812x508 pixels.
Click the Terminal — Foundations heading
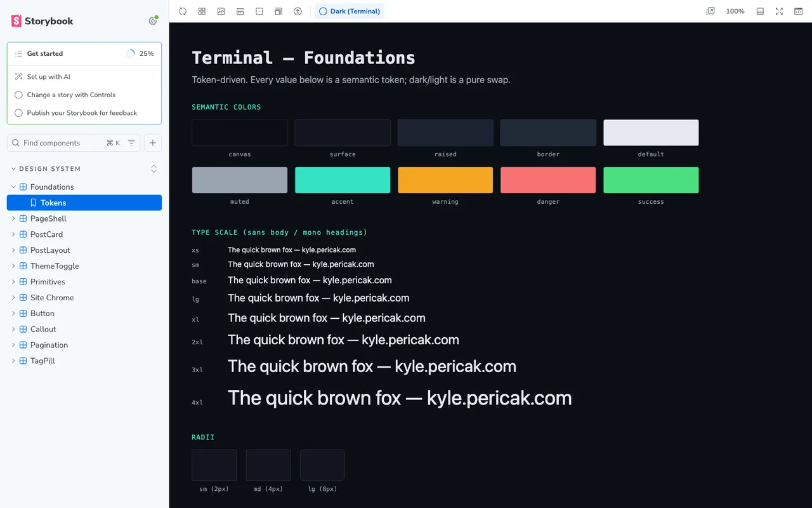[x=303, y=58]
